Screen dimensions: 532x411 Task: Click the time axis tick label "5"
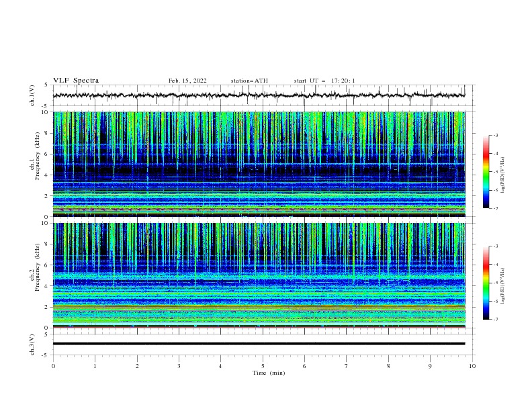(x=263, y=366)
